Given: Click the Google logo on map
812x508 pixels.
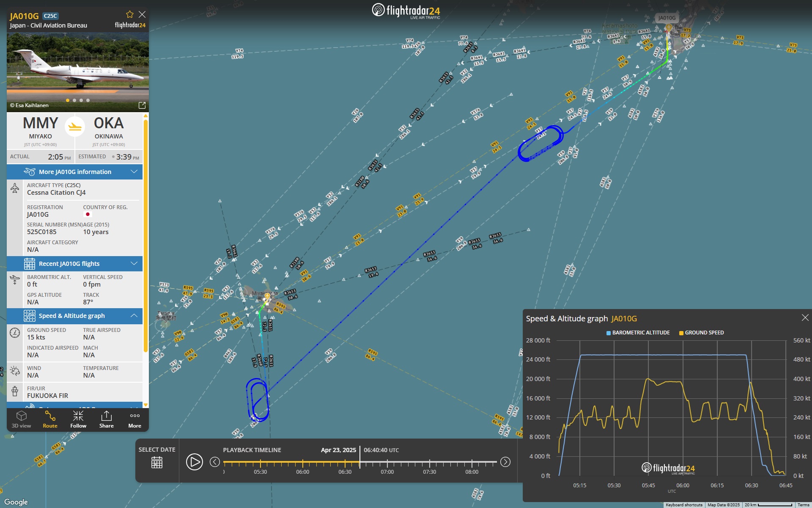Looking at the screenshot, I should [x=16, y=502].
